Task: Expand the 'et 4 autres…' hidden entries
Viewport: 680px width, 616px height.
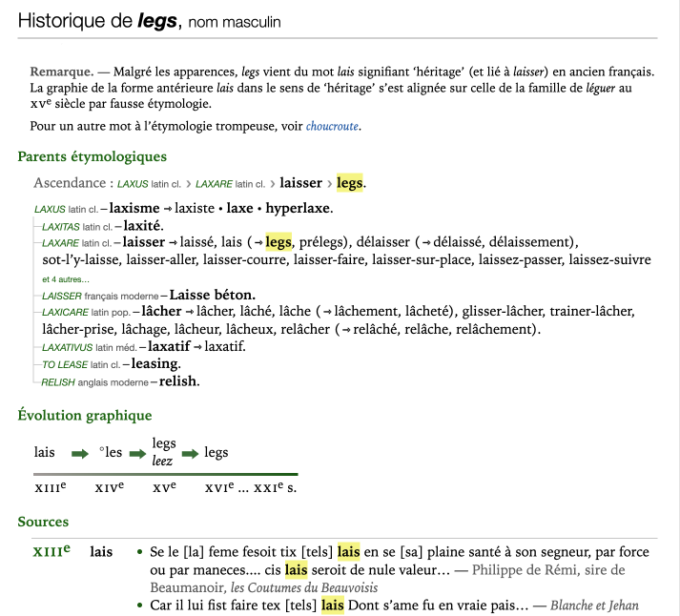Action: pyautogui.click(x=66, y=279)
